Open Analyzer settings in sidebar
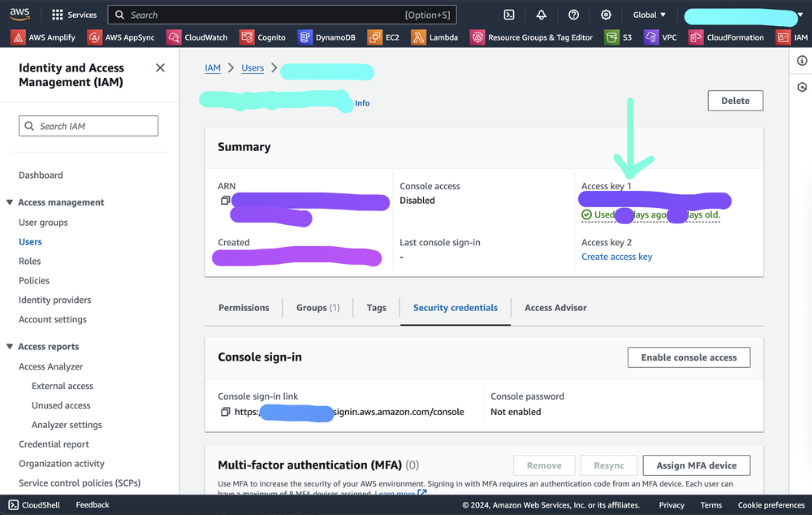The image size is (812, 515). click(x=67, y=425)
